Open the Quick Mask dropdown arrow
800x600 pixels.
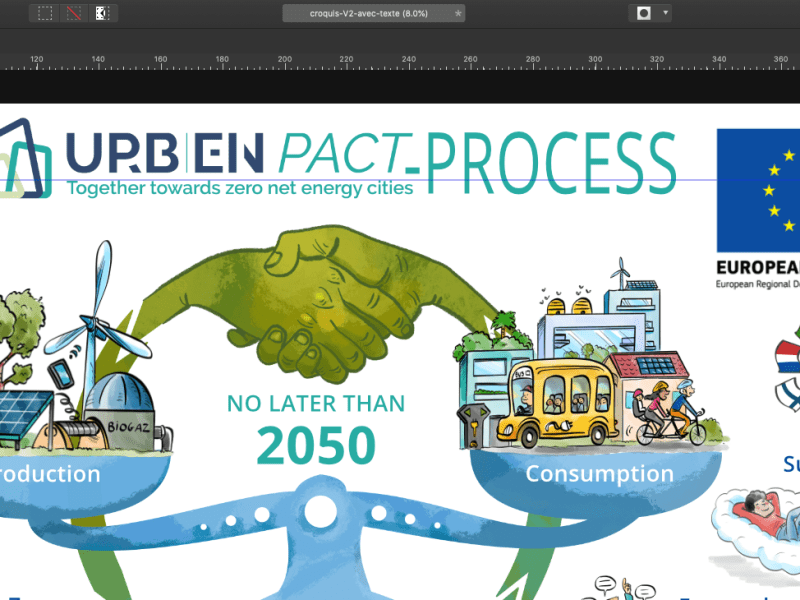tap(666, 13)
